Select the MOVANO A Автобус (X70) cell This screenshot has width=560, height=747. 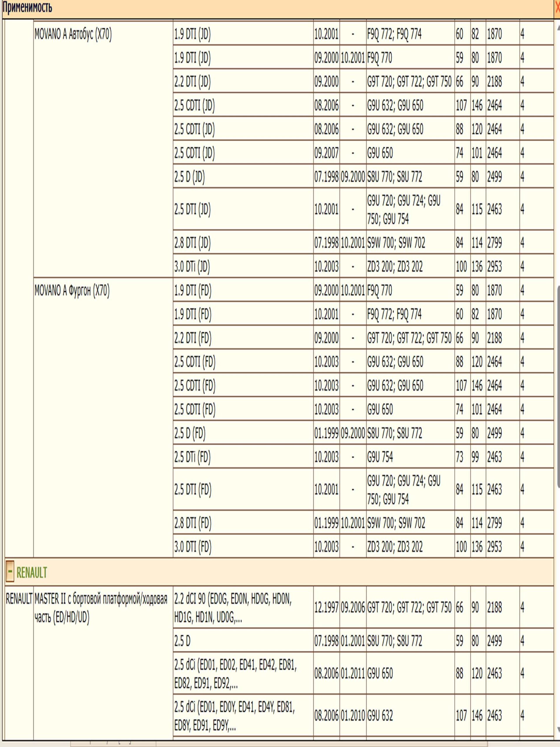(x=73, y=34)
